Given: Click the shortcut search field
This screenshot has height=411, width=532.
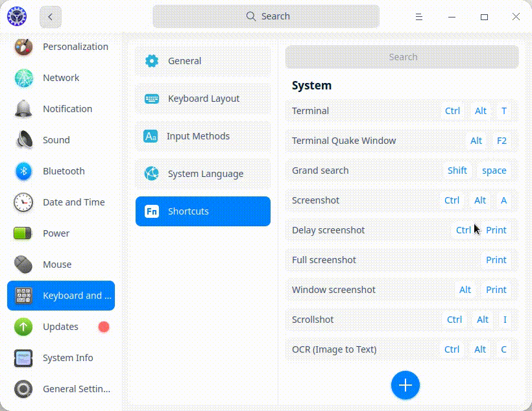Looking at the screenshot, I should point(402,57).
